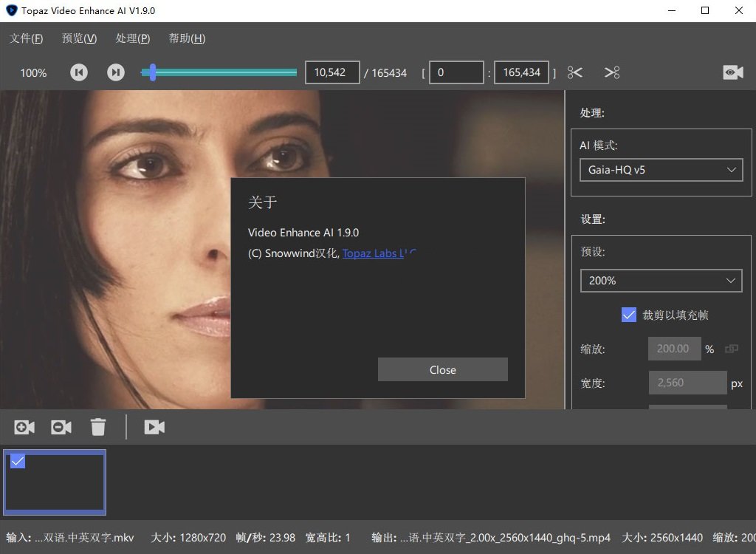Open preview with the camera-eye icon
The image size is (756, 554).
coord(732,72)
